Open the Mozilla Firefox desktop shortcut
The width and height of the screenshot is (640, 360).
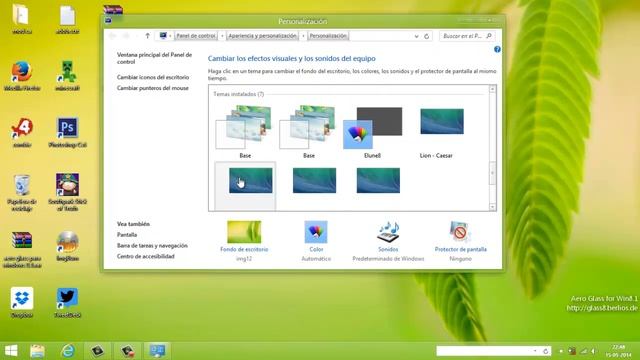point(22,76)
